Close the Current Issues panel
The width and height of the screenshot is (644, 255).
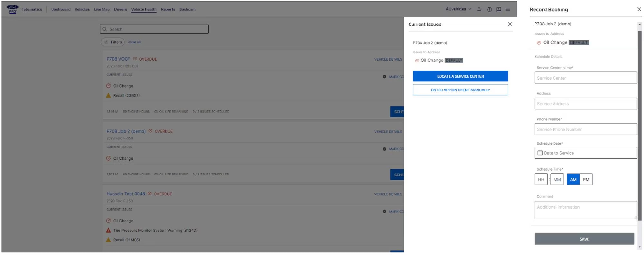(510, 24)
